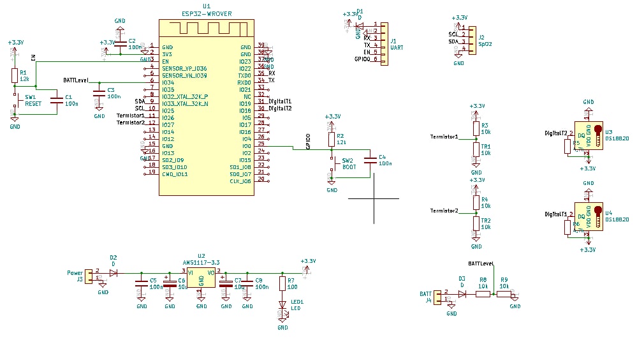The width and height of the screenshot is (644, 349).
Task: Click thermistor TR1 10k symbol
Action: tap(476, 150)
